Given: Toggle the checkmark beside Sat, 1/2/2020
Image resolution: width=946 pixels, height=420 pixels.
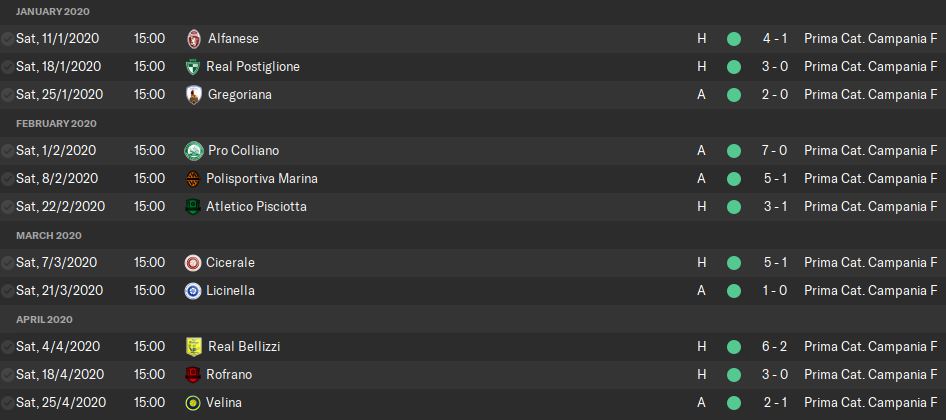Looking at the screenshot, I should tap(8, 151).
